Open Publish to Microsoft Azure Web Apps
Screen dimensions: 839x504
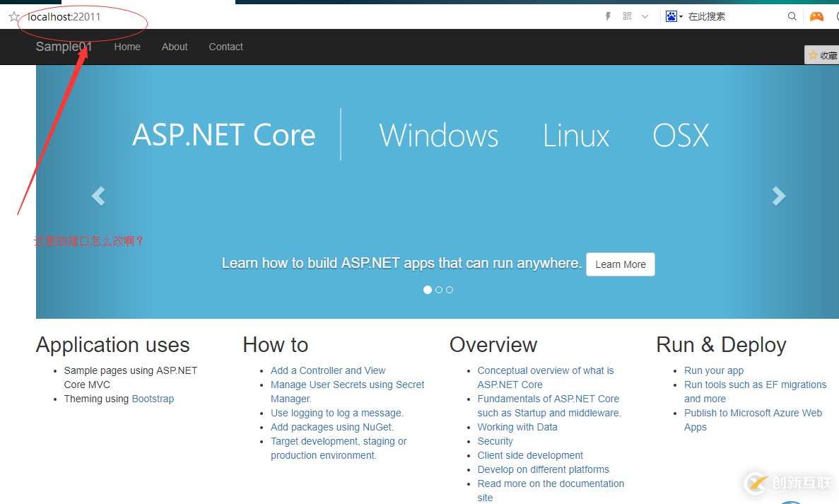tap(753, 420)
